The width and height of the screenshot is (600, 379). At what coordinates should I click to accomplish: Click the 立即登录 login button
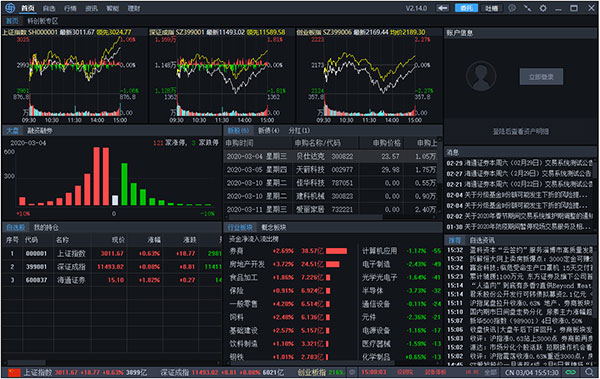pos(541,77)
